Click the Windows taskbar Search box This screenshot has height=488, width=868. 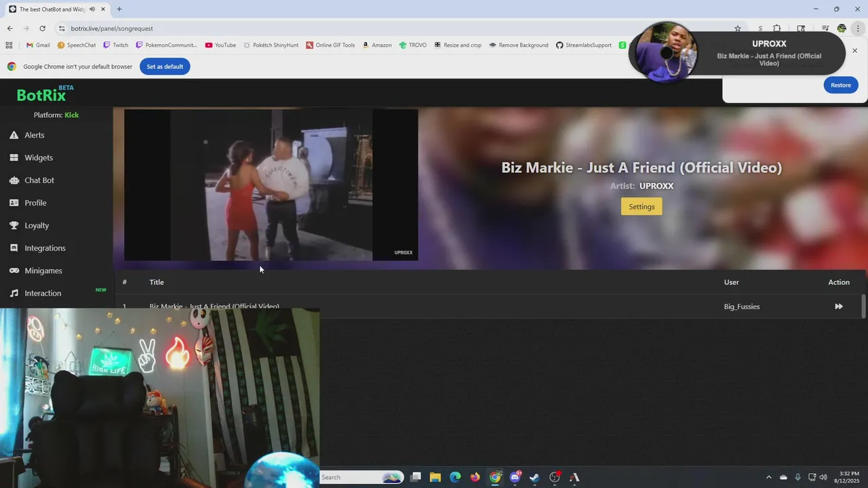pyautogui.click(x=361, y=477)
